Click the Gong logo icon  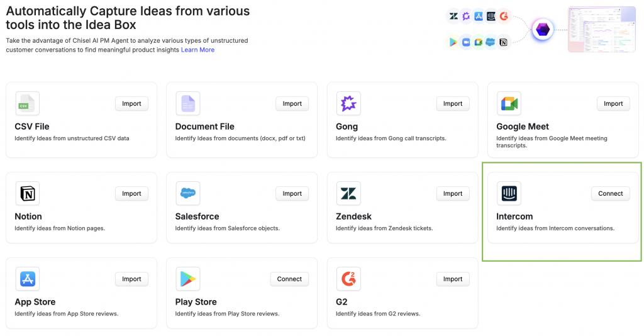point(348,104)
